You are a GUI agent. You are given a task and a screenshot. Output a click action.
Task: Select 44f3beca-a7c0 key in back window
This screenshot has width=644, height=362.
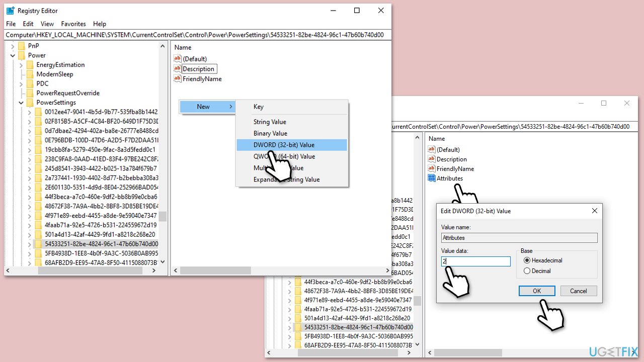[358, 282]
